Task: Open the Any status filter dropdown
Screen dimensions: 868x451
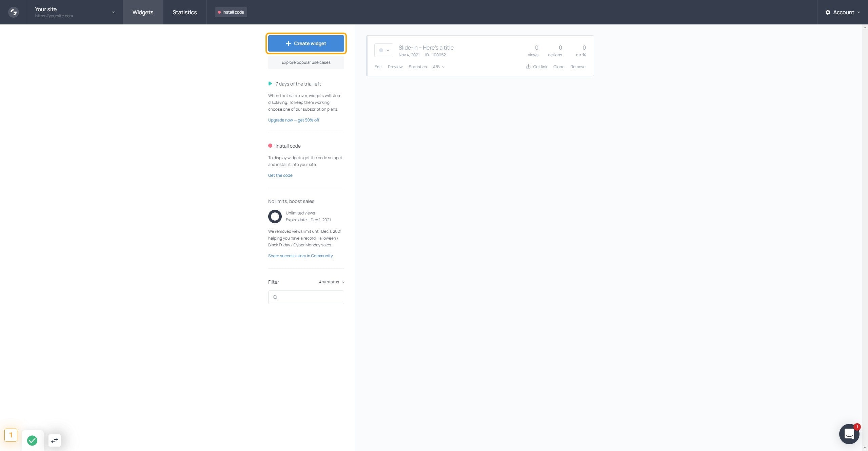Action: 331,282
